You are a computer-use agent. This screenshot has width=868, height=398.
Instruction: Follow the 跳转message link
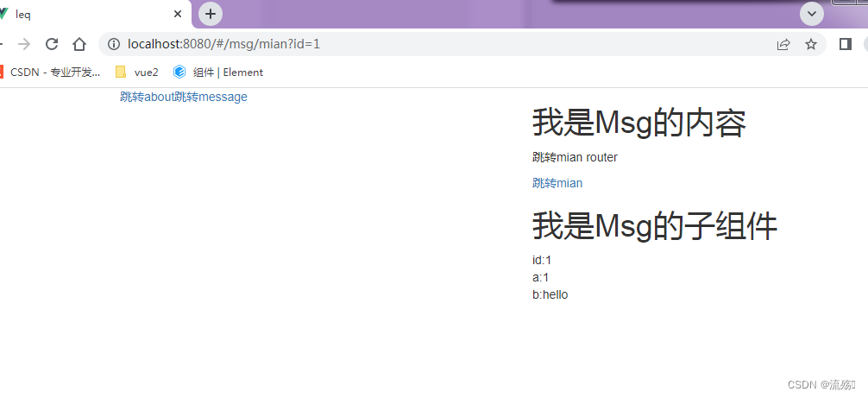pos(211,97)
